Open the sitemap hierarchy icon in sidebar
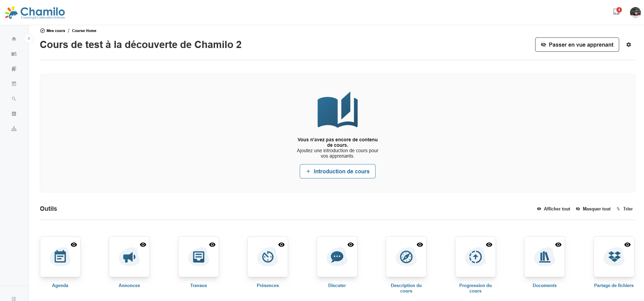This screenshot has width=644, height=301. tap(14, 129)
